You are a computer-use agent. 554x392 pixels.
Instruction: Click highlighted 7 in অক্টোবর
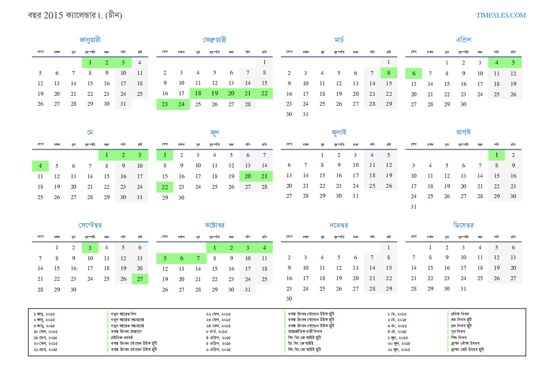pyautogui.click(x=198, y=258)
